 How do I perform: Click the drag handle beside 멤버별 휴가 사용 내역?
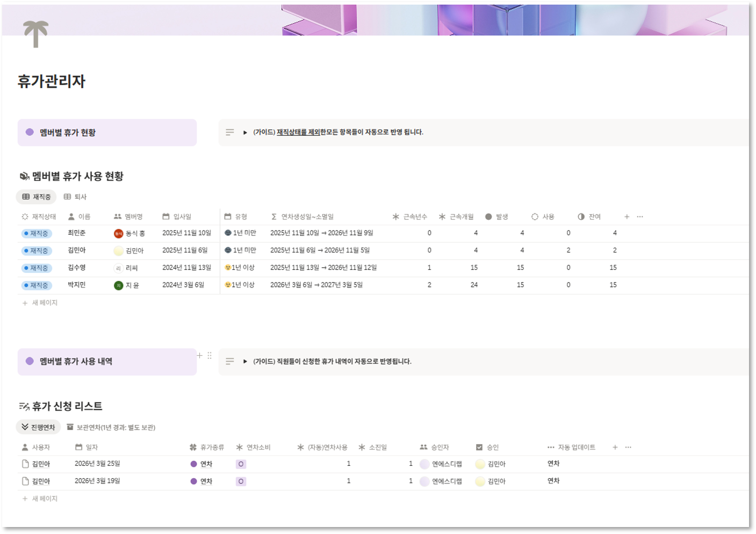pos(210,356)
